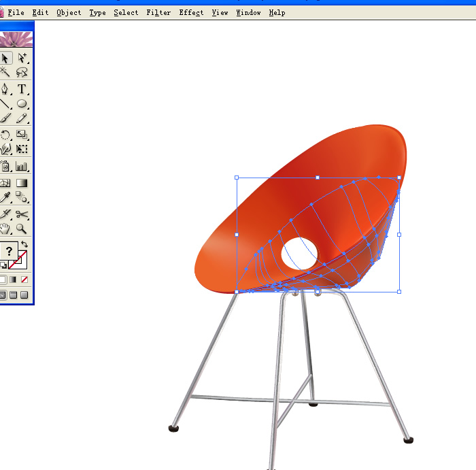Switch to Standard Screen Mode

pos(3,295)
